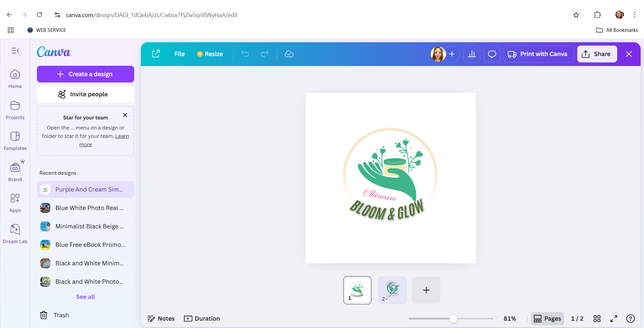Open the Notes panel
The height and width of the screenshot is (328, 644).
(161, 319)
